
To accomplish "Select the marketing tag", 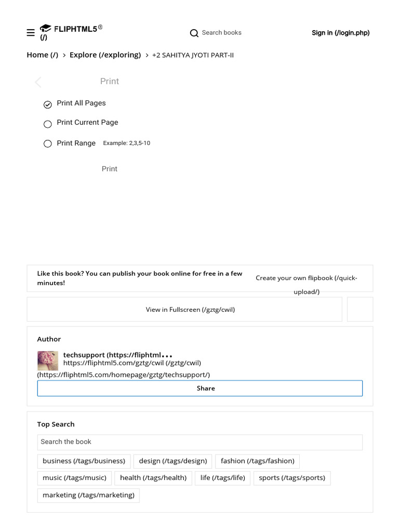I will [88, 495].
